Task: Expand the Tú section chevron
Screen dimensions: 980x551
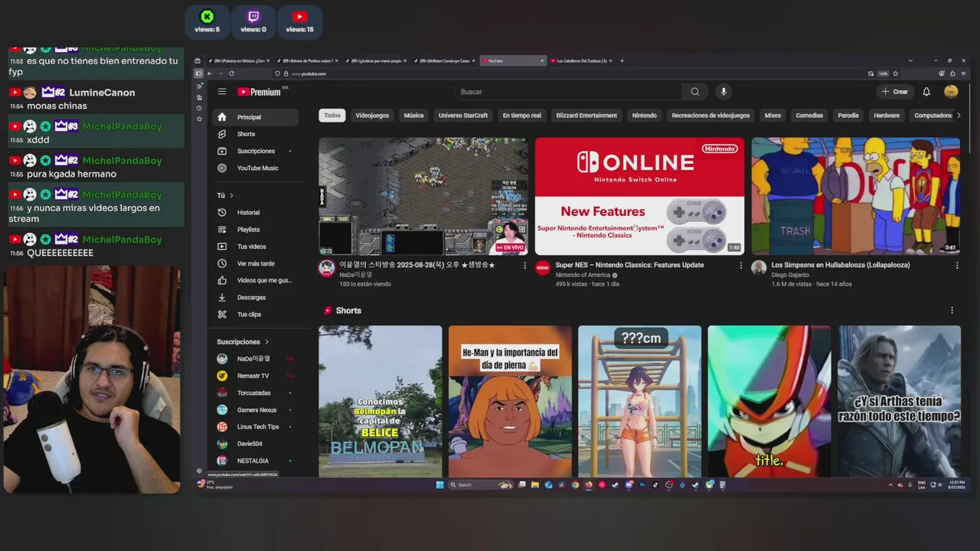Action: pos(231,195)
